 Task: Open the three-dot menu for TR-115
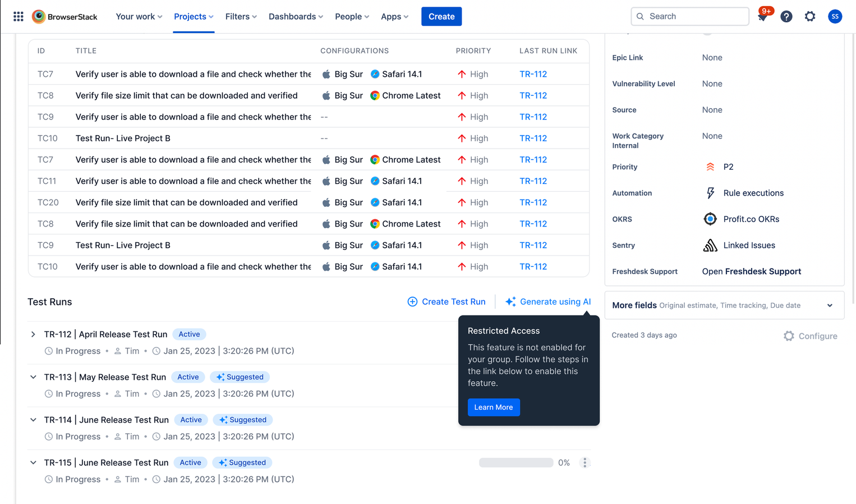tap(585, 463)
